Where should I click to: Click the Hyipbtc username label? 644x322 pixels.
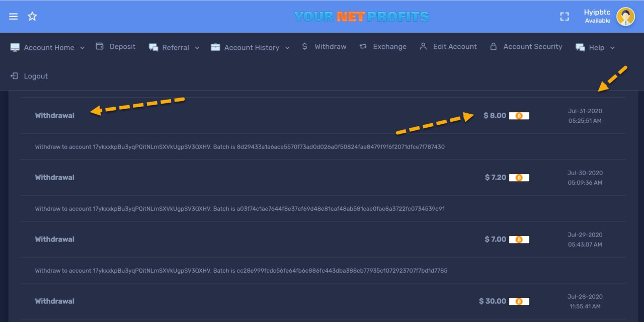coord(597,12)
